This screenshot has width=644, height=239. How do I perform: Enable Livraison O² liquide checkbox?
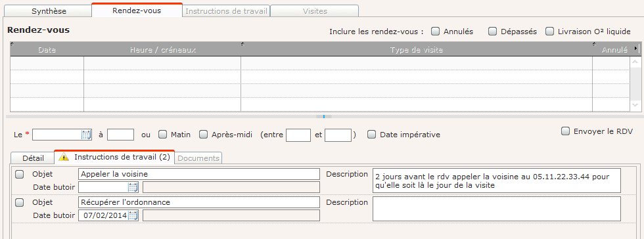[x=549, y=32]
